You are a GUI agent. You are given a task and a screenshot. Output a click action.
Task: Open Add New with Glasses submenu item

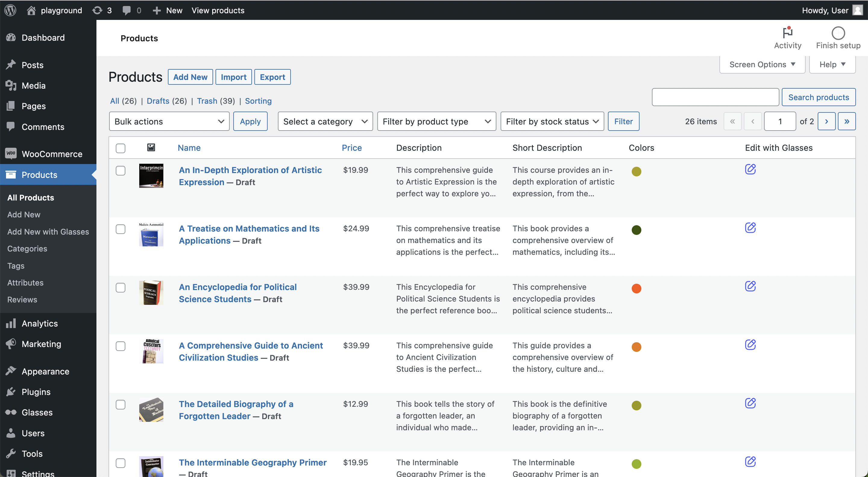click(48, 232)
